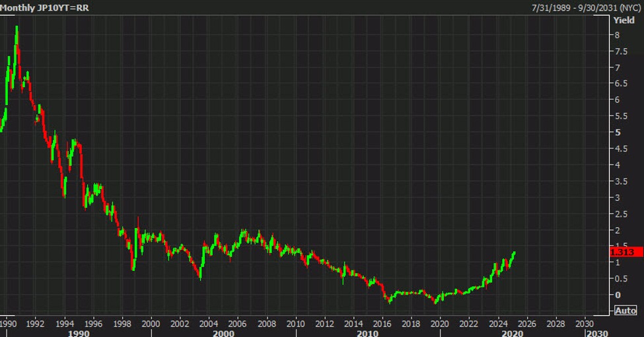644x337 pixels.
Task: Select year 2028 on the time axis
Action: (555, 324)
